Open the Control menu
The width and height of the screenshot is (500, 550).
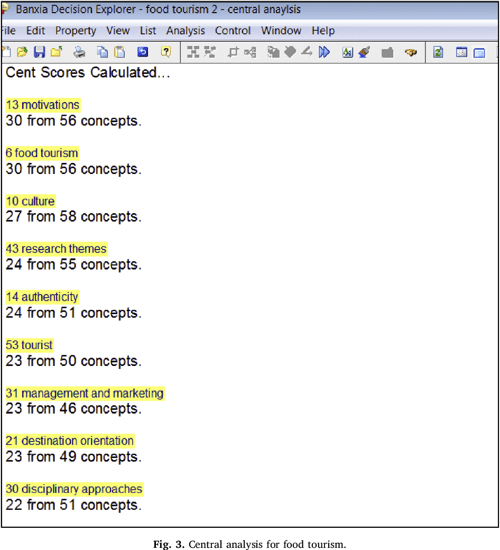[233, 31]
